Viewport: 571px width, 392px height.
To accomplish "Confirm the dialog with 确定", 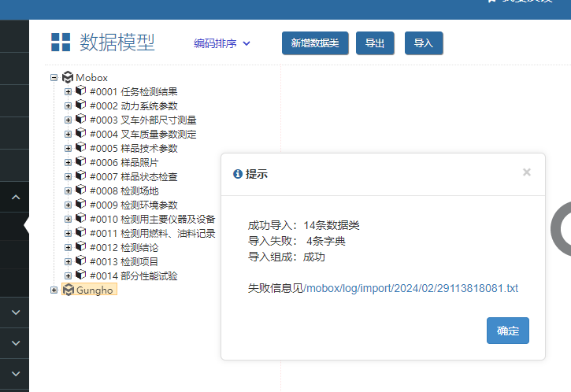I will (x=508, y=331).
